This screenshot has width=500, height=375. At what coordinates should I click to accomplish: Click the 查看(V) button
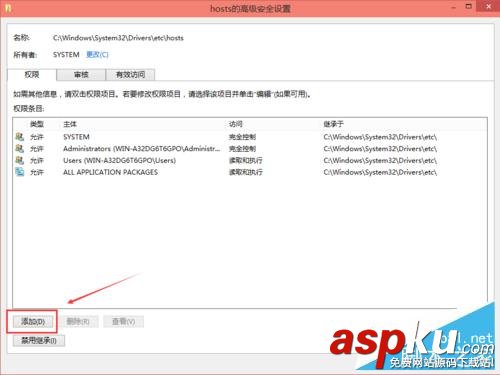pos(123,322)
